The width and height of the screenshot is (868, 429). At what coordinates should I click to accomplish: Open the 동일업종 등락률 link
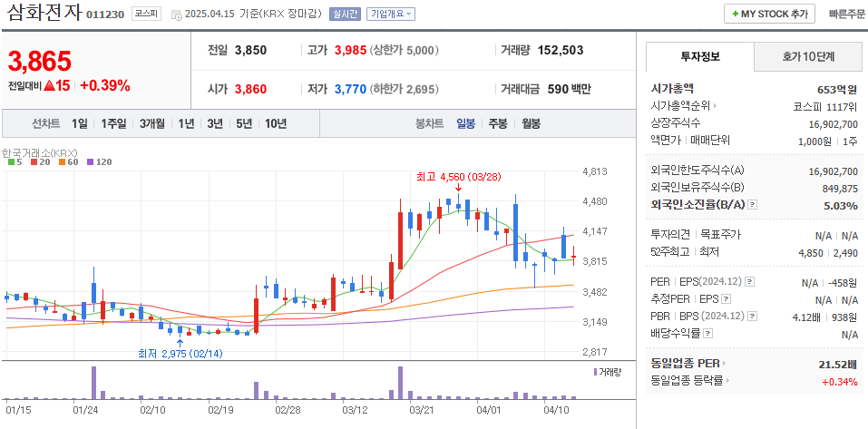pyautogui.click(x=688, y=381)
